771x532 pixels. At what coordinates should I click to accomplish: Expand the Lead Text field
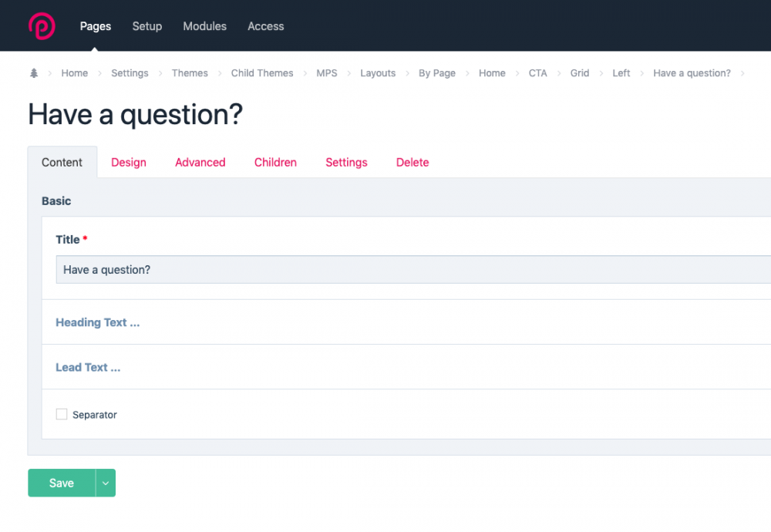point(88,367)
